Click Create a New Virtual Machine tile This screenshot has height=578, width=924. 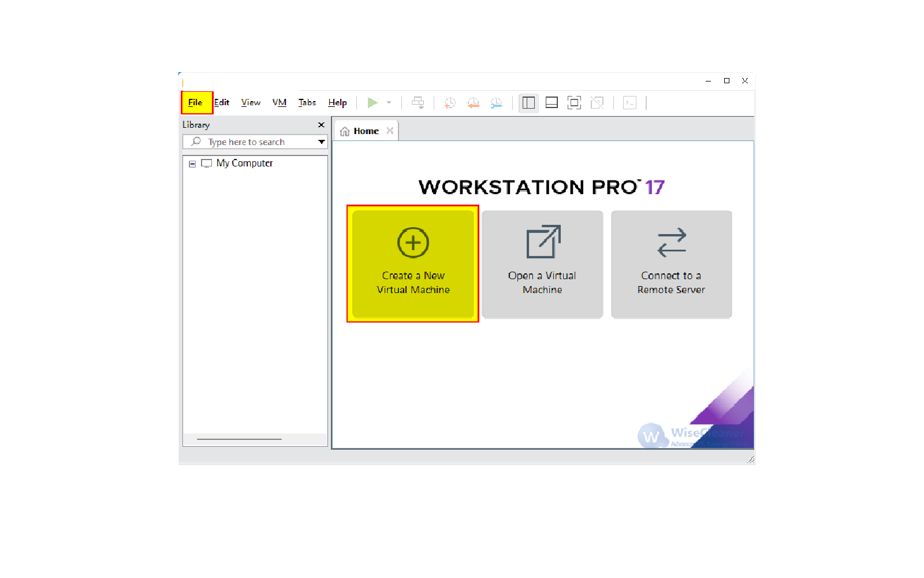pyautogui.click(x=413, y=264)
